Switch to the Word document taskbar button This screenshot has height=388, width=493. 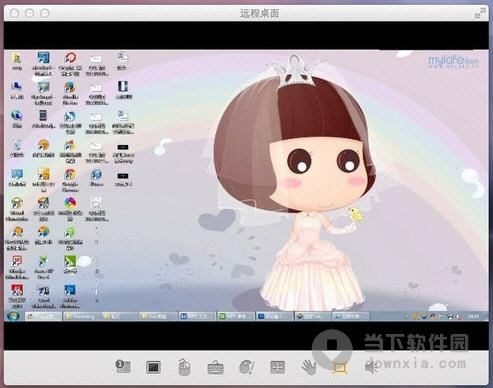(x=197, y=316)
